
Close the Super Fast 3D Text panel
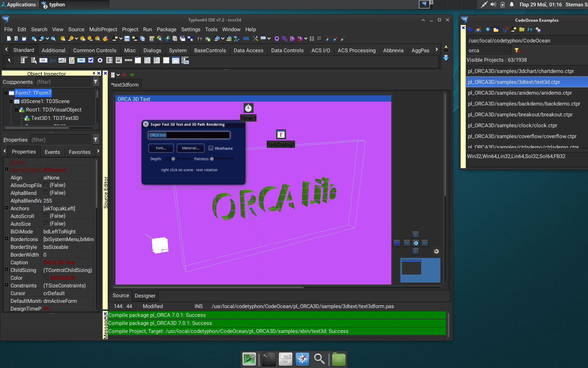point(146,124)
